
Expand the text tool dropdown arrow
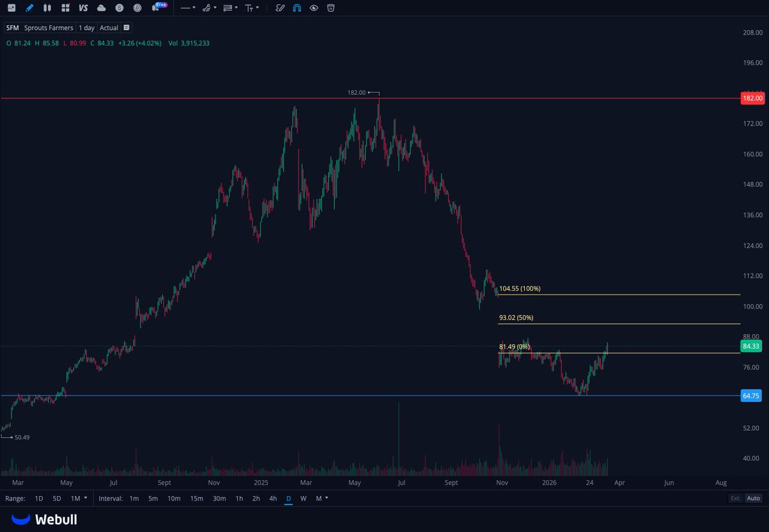(258, 8)
